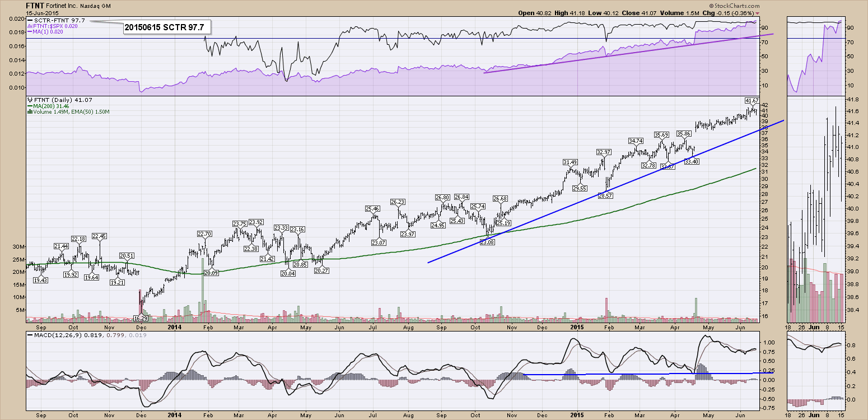Click the 31.49 price label
The image size is (868, 420).
click(x=571, y=162)
